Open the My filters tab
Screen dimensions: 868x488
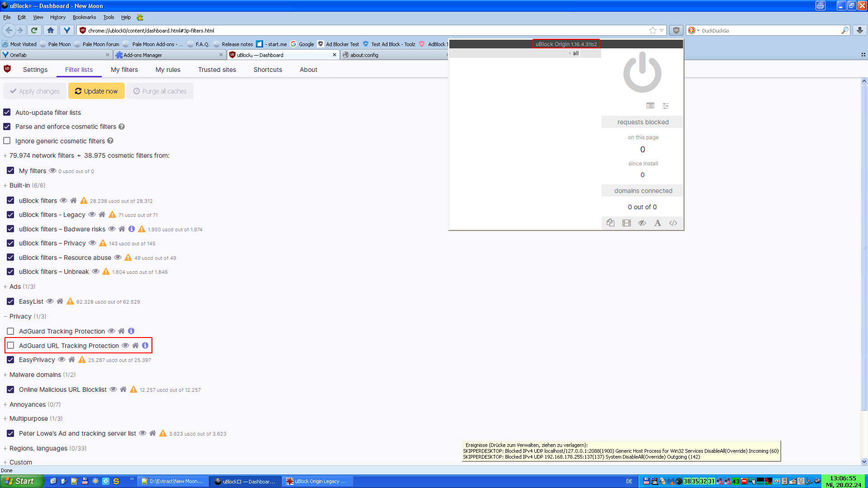124,70
